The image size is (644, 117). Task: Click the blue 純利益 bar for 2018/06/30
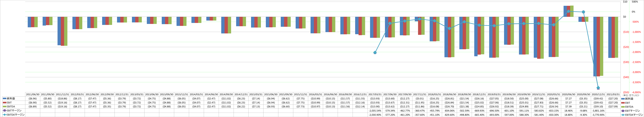point(446,37)
